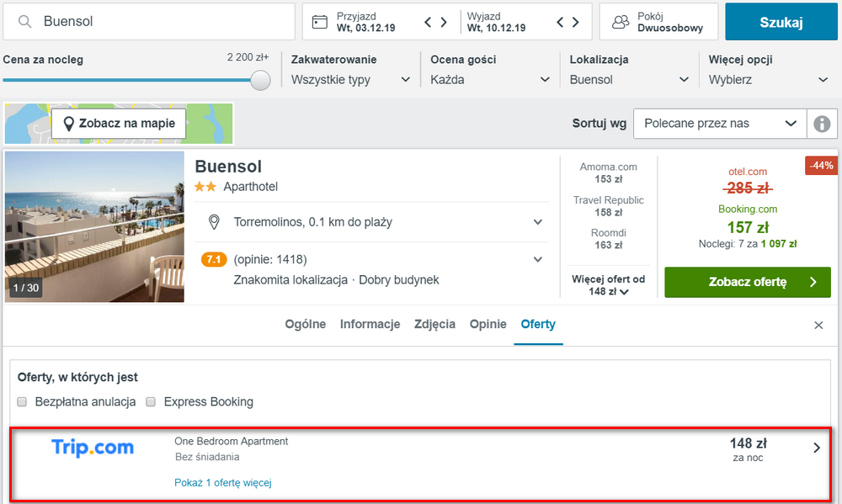
Task: Expand Więcej ofert od 148 zł
Action: tap(609, 285)
